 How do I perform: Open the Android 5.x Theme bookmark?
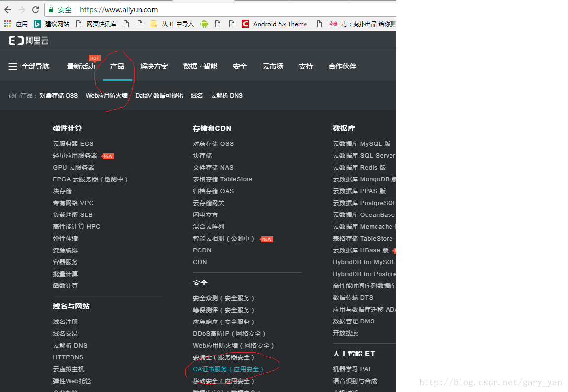click(x=274, y=24)
